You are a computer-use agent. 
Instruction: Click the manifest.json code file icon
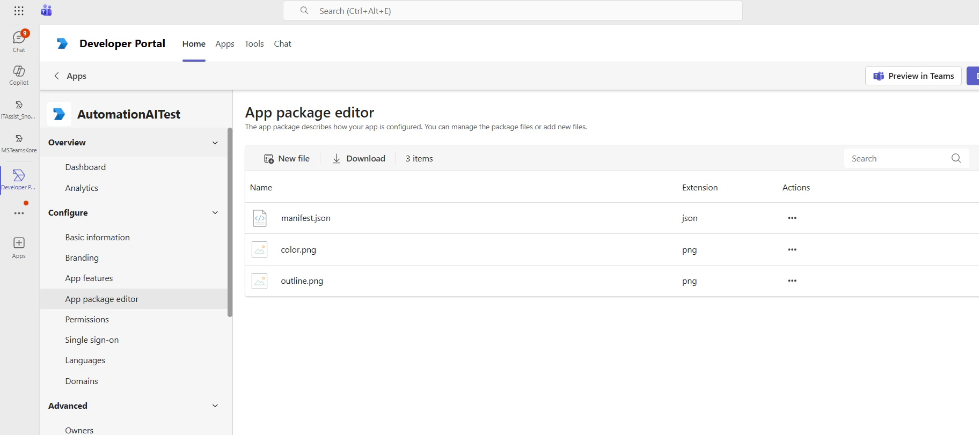[x=260, y=218]
